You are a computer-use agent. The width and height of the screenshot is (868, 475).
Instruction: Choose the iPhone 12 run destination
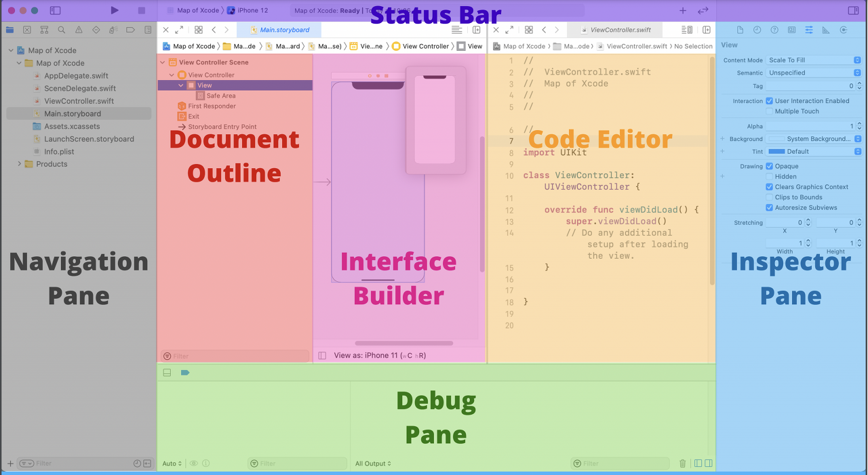(x=247, y=10)
